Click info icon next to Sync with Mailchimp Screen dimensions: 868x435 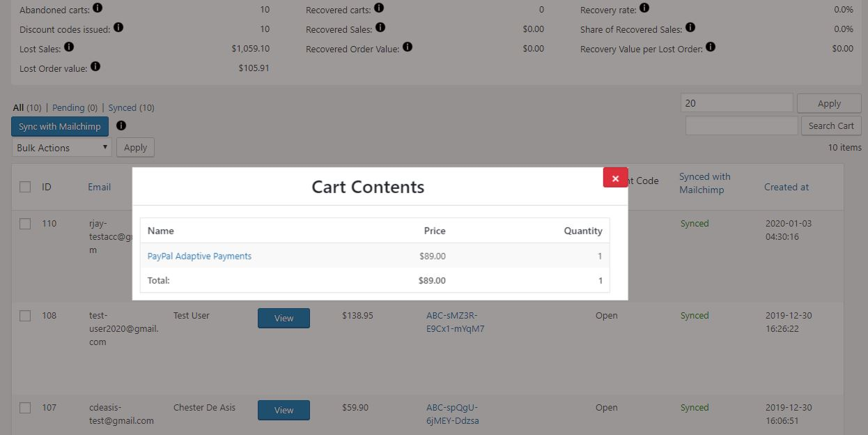[121, 126]
